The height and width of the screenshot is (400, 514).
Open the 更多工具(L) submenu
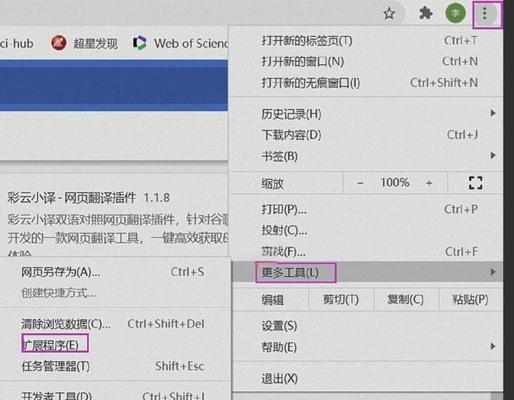(367, 272)
